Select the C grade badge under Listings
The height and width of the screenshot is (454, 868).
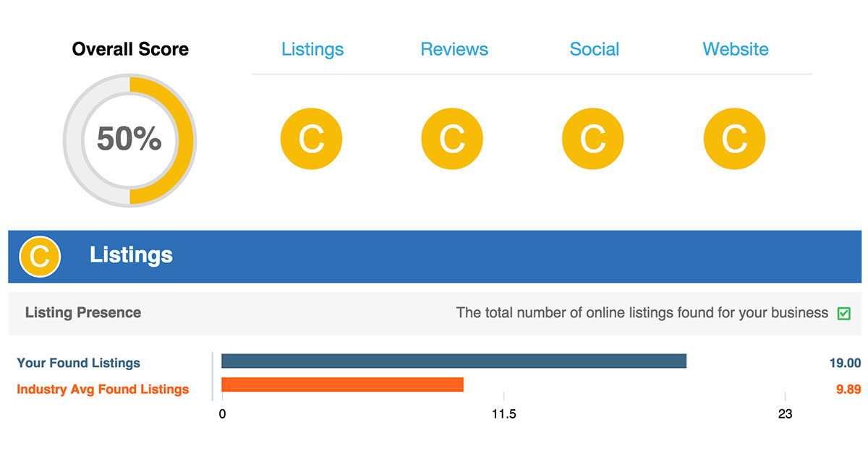[311, 138]
